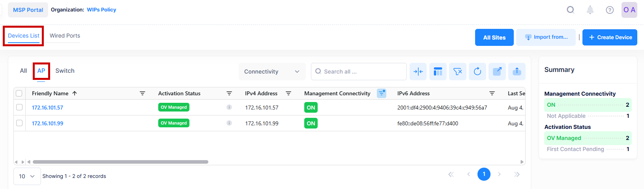Click the open in new window icon
Image resolution: width=644 pixels, height=189 pixels.
click(x=497, y=72)
